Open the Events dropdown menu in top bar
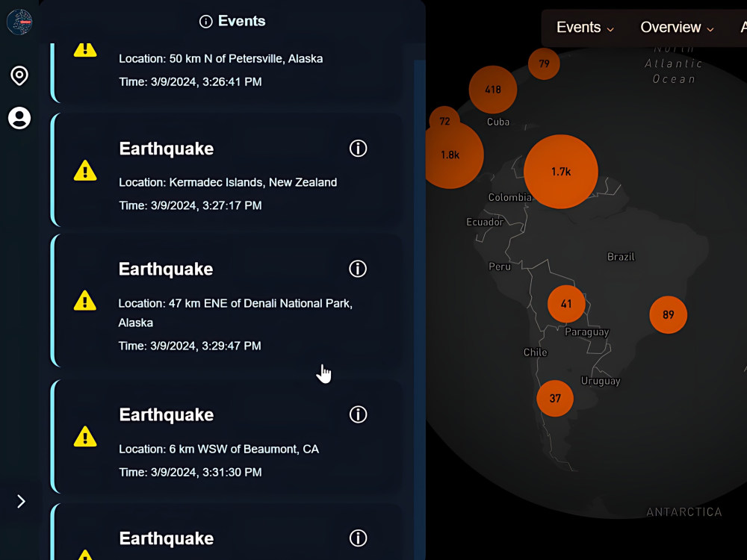Viewport: 747px width, 560px height. coord(585,28)
